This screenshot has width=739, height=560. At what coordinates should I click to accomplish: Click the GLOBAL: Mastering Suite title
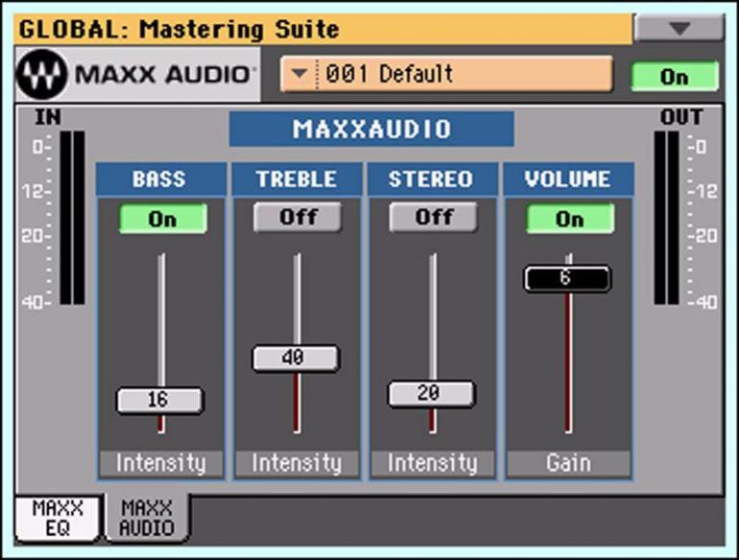[179, 29]
